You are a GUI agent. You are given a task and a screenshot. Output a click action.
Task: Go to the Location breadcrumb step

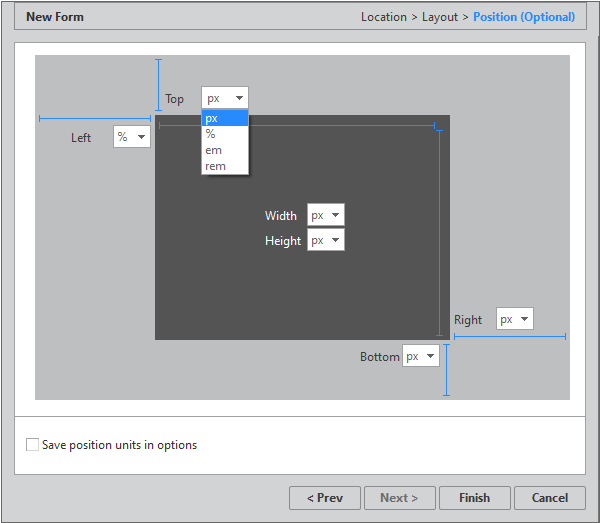[384, 17]
